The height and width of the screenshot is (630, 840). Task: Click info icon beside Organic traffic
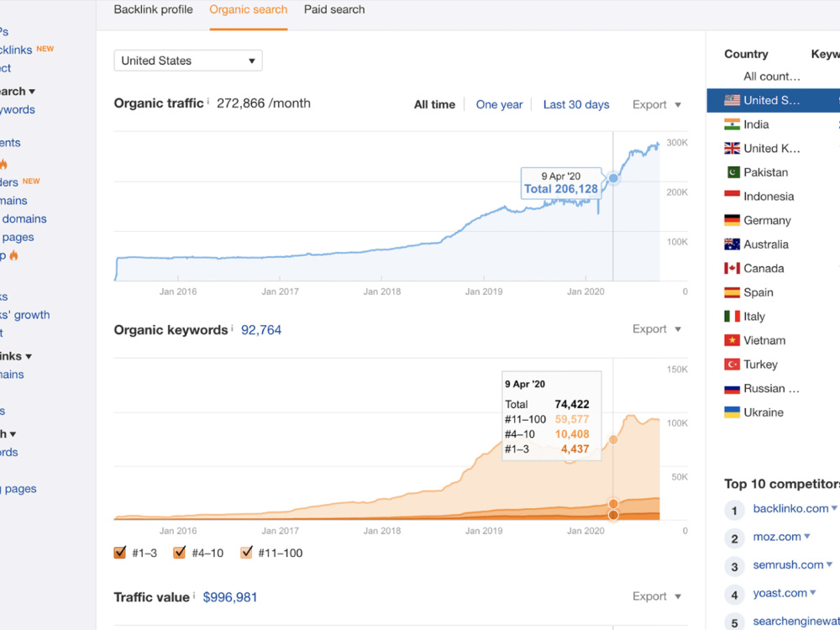point(207,101)
